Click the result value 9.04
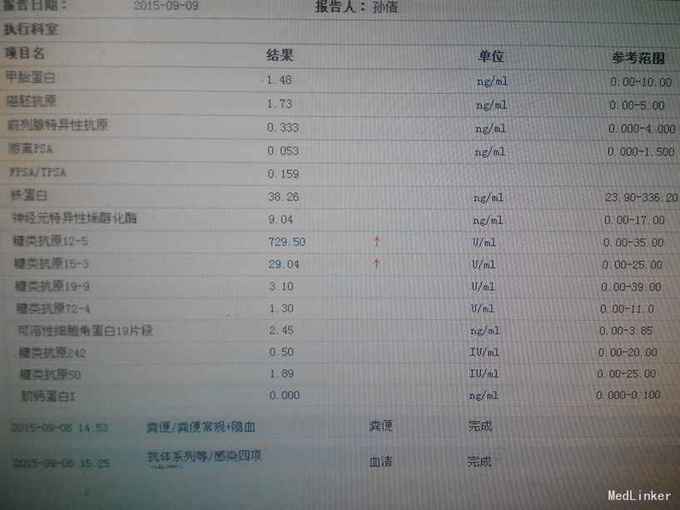The image size is (680, 510). coord(281,219)
